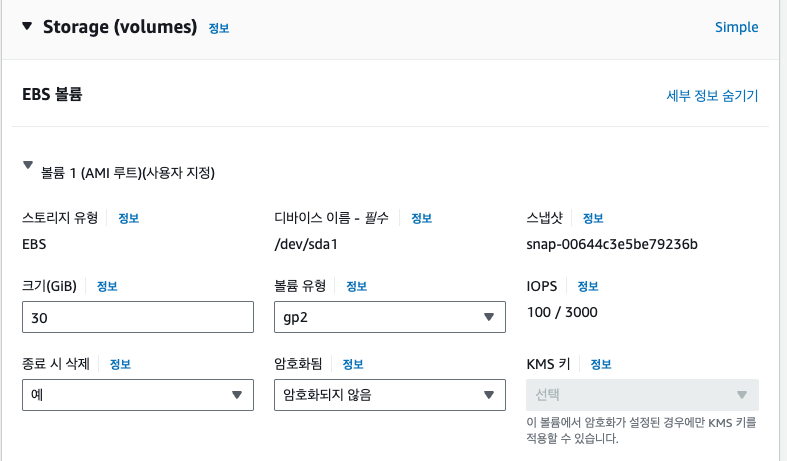Open the 종료 시 삭제 dropdown showing 예
The width and height of the screenshot is (787, 461).
(137, 394)
